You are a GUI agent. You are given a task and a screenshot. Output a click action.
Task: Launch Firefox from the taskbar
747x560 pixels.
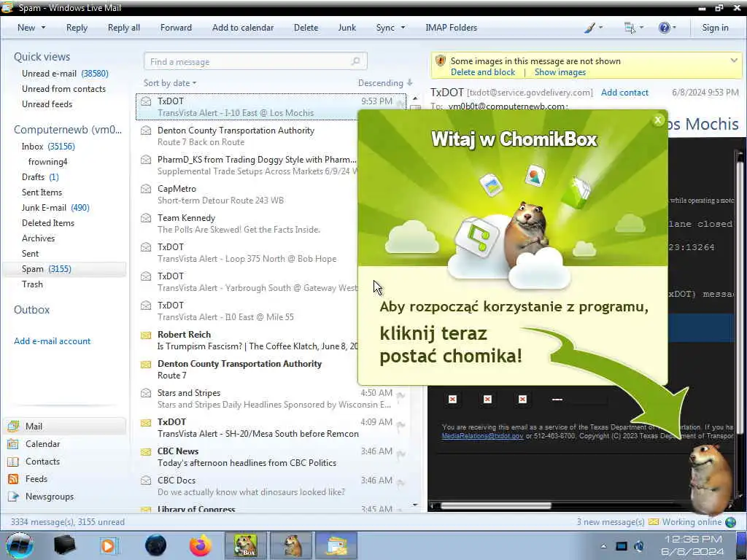201,545
